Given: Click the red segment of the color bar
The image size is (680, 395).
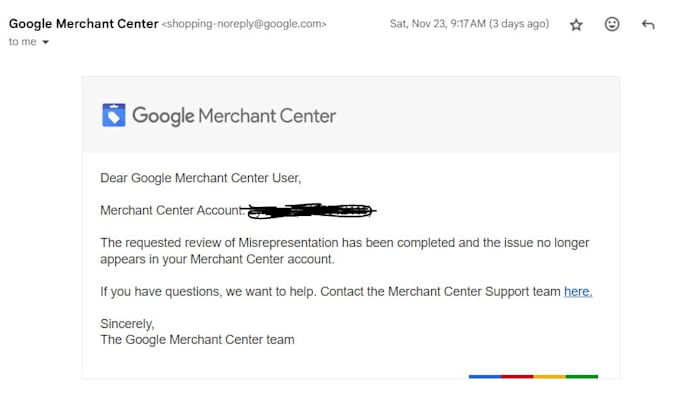Looking at the screenshot, I should [x=517, y=377].
